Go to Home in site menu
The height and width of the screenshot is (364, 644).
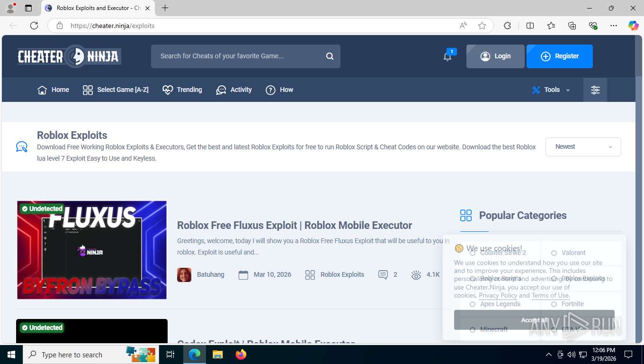[x=53, y=90]
